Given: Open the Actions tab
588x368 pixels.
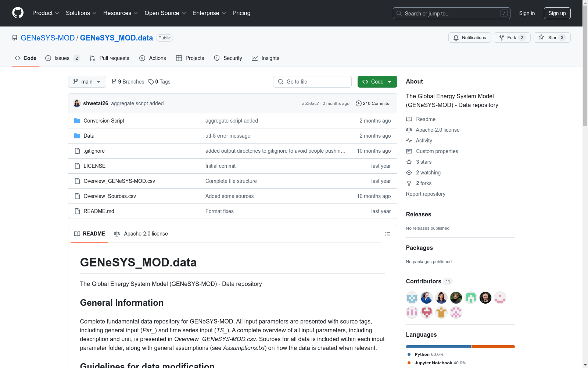Looking at the screenshot, I should 153,58.
